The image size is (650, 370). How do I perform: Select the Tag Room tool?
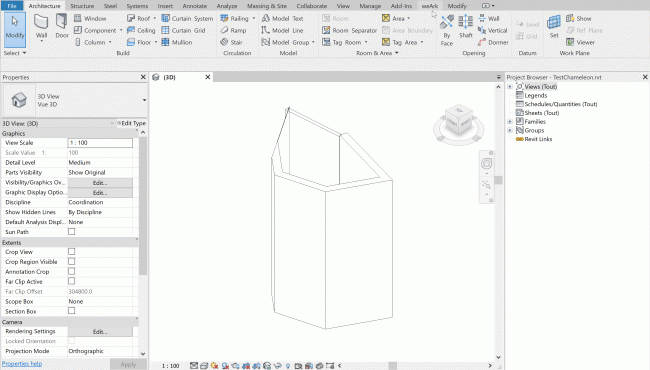pyautogui.click(x=342, y=42)
